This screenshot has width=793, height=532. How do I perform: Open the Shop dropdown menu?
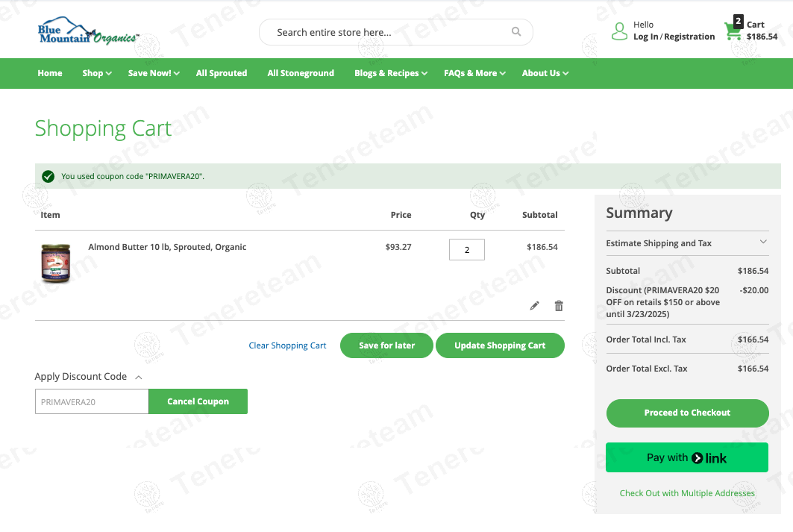point(97,73)
